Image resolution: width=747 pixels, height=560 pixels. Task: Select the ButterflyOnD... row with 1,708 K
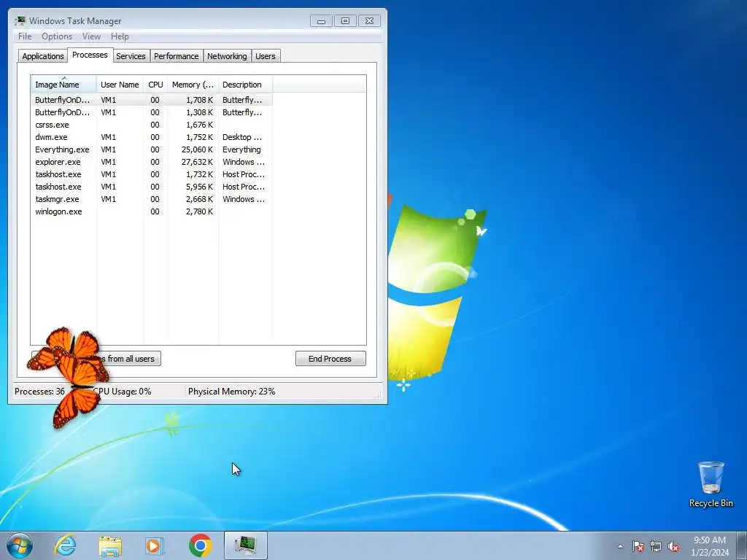point(152,100)
